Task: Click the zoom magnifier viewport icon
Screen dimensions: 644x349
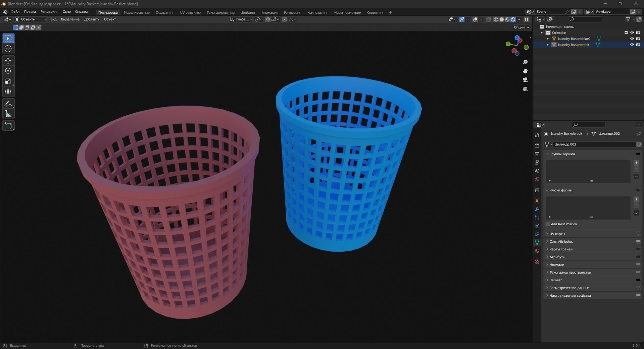Action: pos(525,62)
